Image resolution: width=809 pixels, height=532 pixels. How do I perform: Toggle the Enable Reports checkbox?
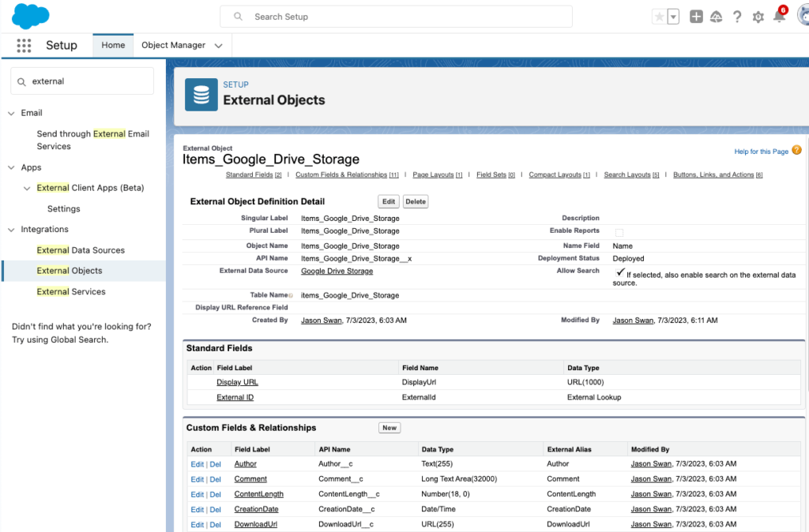(619, 232)
